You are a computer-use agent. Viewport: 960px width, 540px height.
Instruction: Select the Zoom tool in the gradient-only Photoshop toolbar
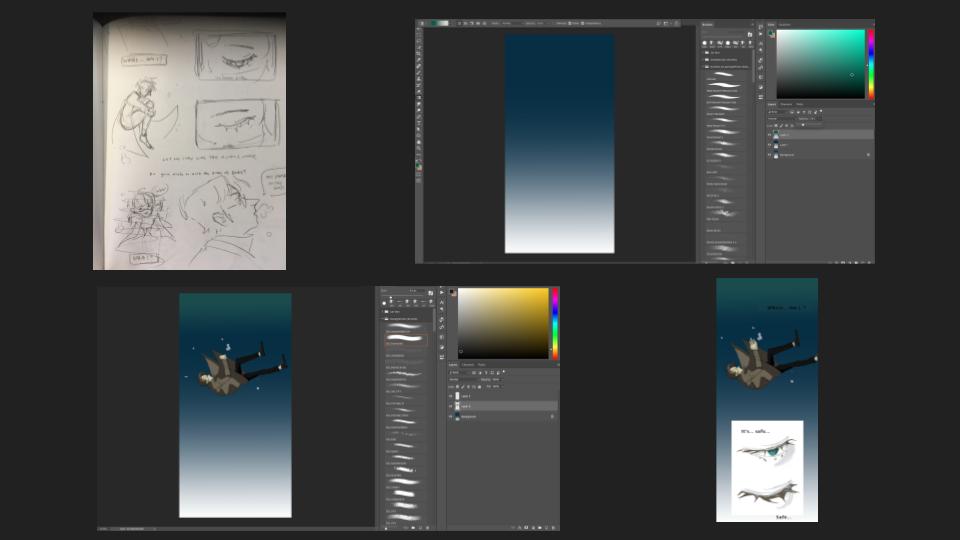(x=420, y=152)
